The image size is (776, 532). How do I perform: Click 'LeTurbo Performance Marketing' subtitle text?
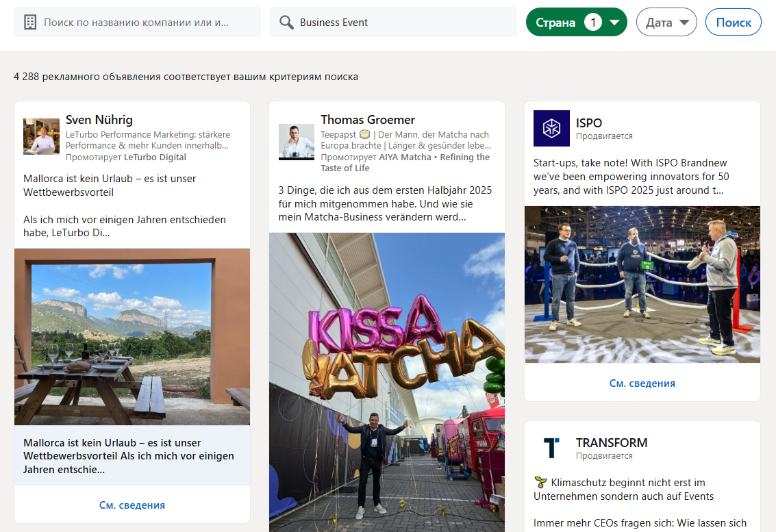pyautogui.click(x=148, y=140)
